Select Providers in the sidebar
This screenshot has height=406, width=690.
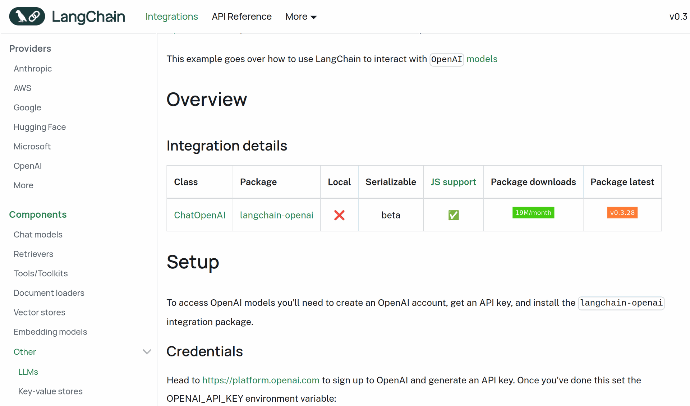(x=30, y=48)
